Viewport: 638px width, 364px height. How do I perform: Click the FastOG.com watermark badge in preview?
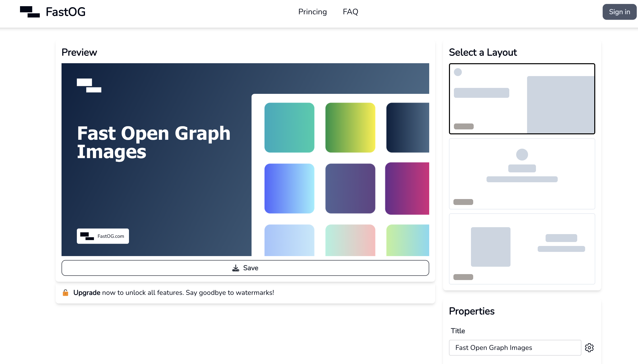(x=103, y=236)
